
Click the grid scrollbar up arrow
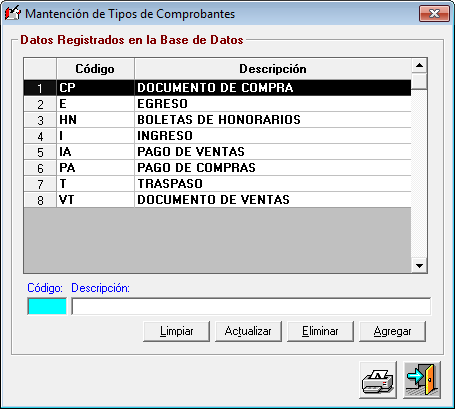point(419,65)
